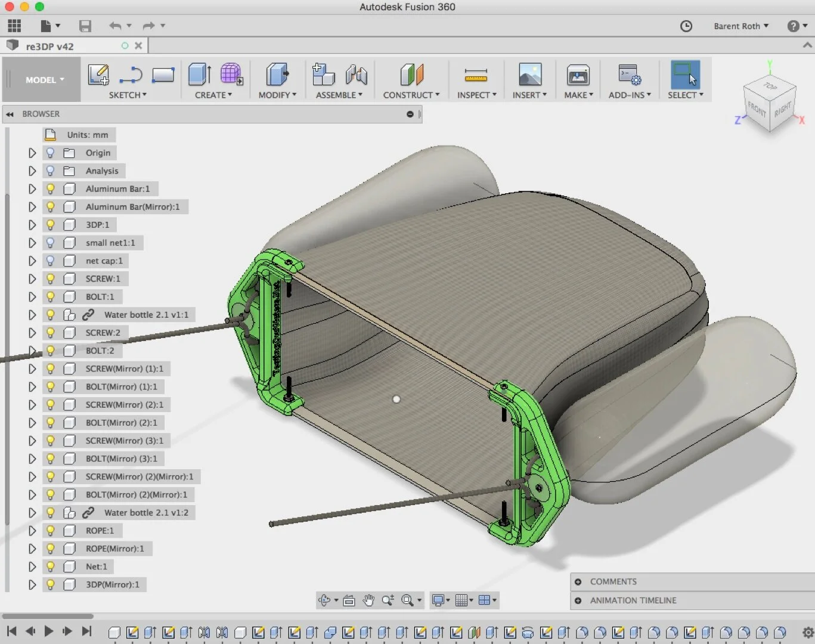Select the sketch Rectangle tool icon
815x644 pixels.
[163, 75]
